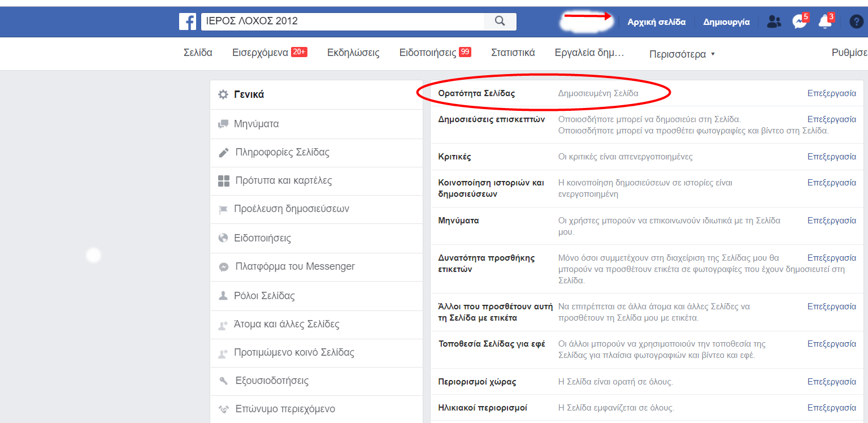868x423 pixels.
Task: Edit Περιορισμοί χώρας via Επεξεργασία
Action: tap(832, 382)
